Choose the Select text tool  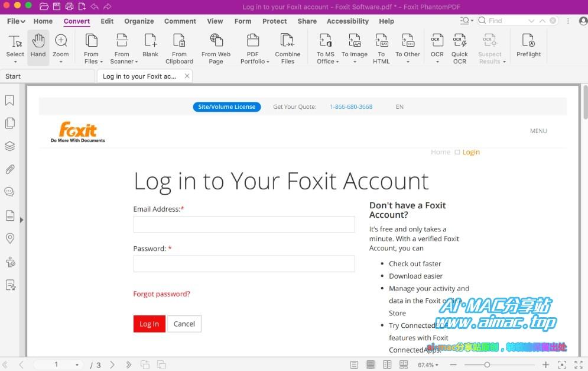tap(15, 48)
